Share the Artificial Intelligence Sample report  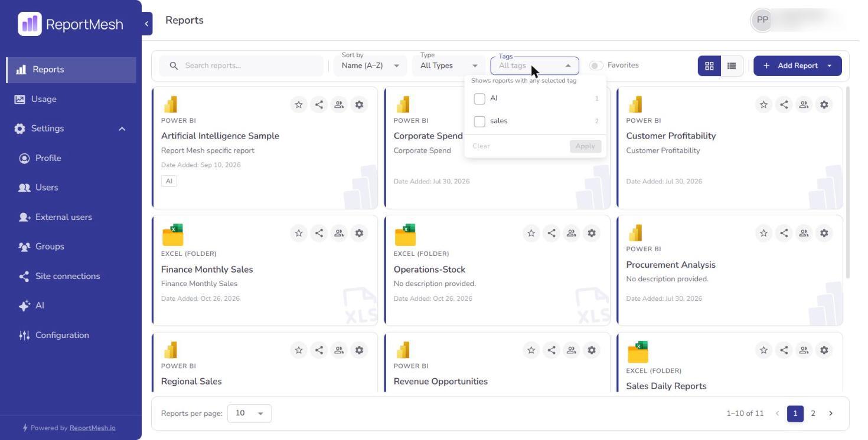[x=319, y=105]
